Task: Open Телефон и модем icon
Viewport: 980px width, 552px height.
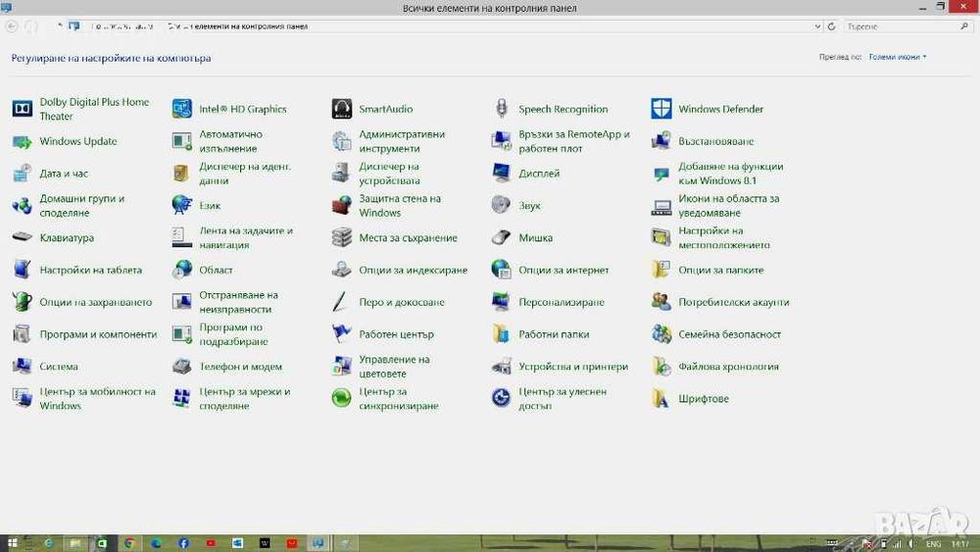Action: click(182, 367)
